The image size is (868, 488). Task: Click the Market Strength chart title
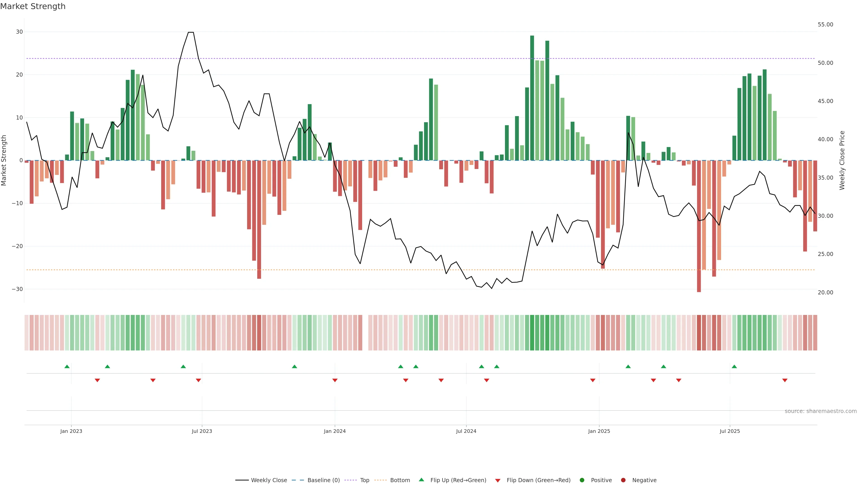pos(33,6)
